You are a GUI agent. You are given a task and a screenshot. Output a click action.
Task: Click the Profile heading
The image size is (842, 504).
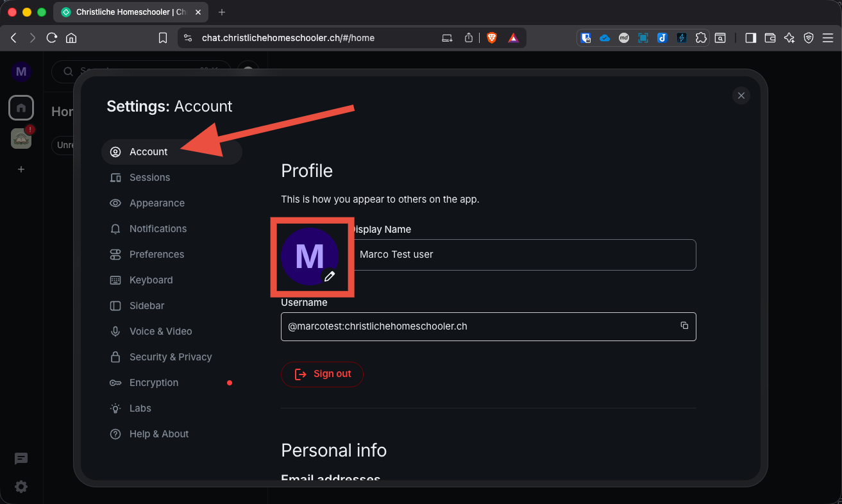[x=307, y=171]
